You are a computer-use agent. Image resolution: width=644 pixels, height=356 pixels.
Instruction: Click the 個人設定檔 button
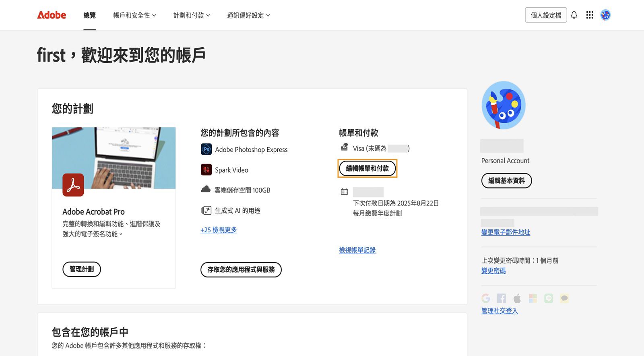click(x=546, y=15)
